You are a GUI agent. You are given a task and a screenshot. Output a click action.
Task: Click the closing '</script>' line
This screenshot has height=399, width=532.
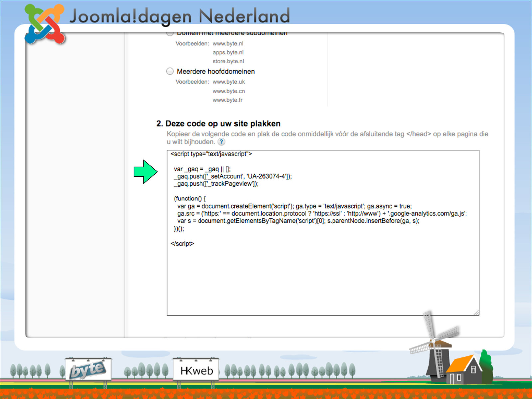coord(182,244)
